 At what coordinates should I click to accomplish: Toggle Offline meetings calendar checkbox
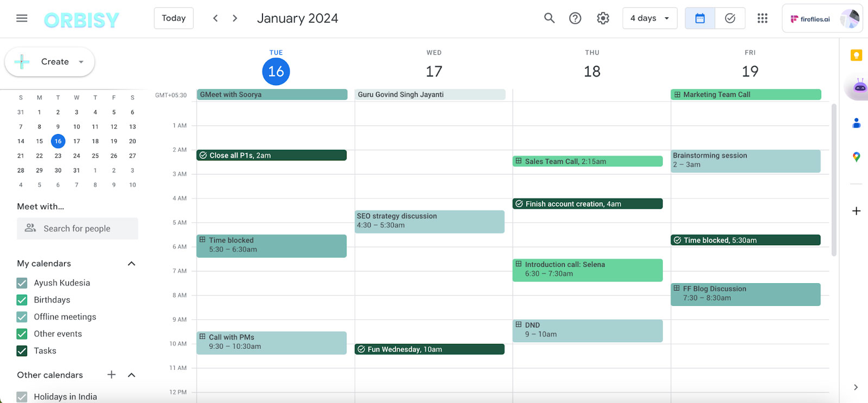point(22,317)
